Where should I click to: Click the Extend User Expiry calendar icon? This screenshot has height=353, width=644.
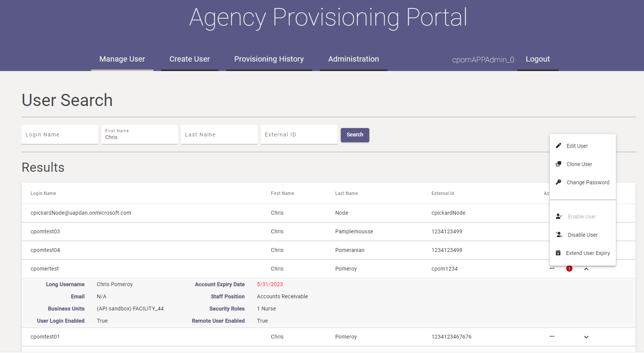pos(559,253)
